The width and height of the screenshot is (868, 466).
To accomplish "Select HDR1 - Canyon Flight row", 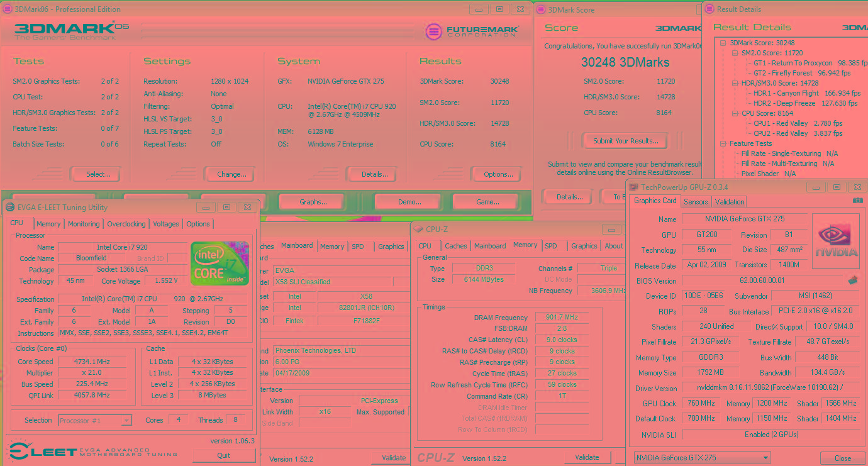I will click(x=807, y=93).
